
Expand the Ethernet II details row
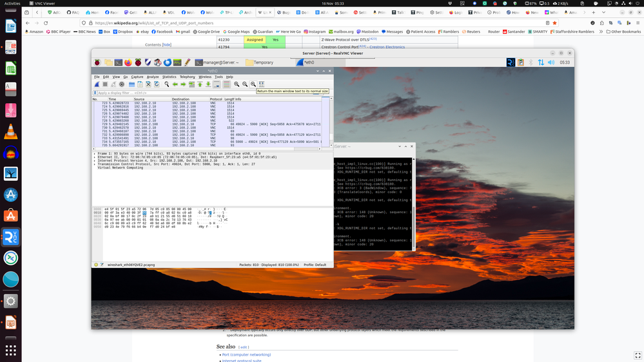click(x=95, y=157)
